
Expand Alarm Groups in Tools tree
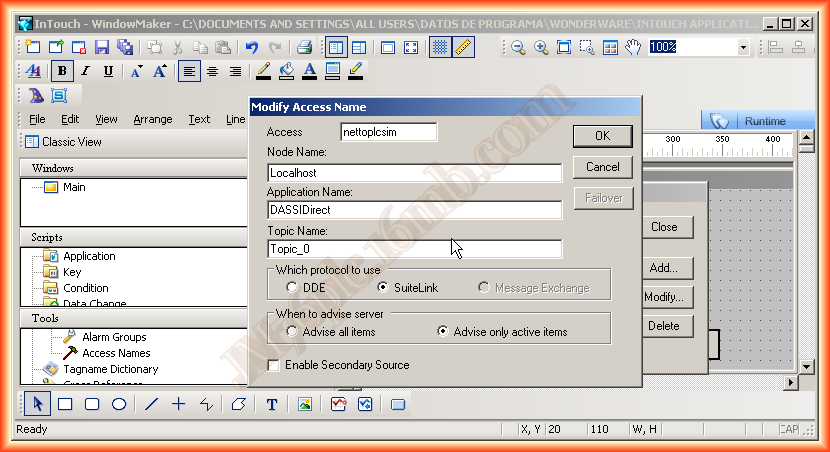(113, 337)
